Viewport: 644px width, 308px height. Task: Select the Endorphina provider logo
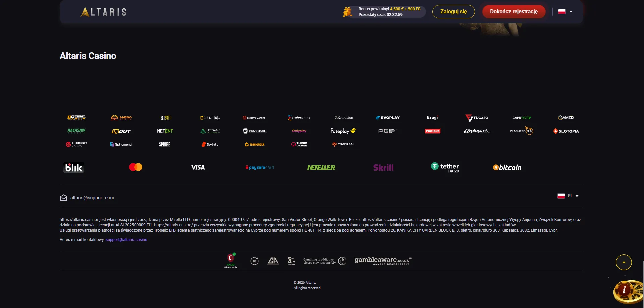coord(299,118)
